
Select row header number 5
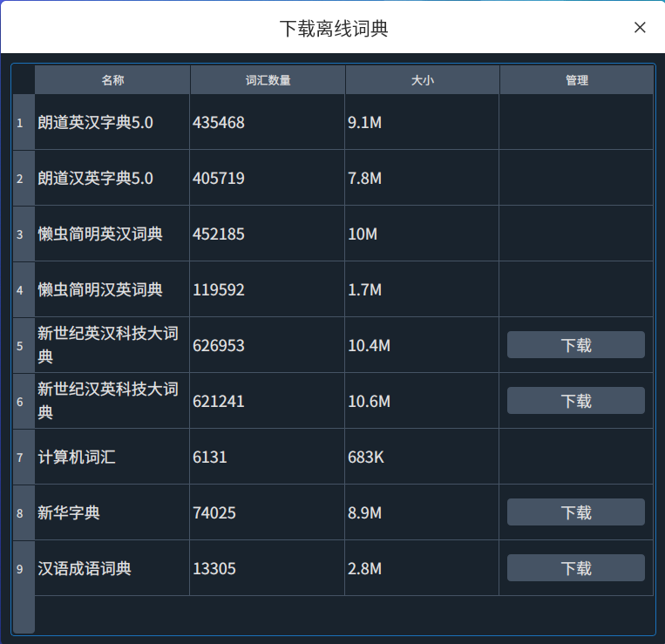point(24,345)
